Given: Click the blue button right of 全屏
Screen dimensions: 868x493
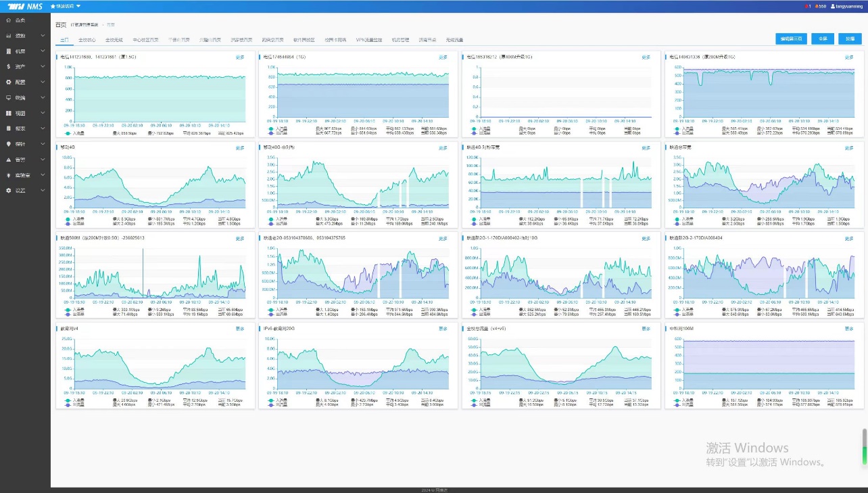Looking at the screenshot, I should (850, 39).
